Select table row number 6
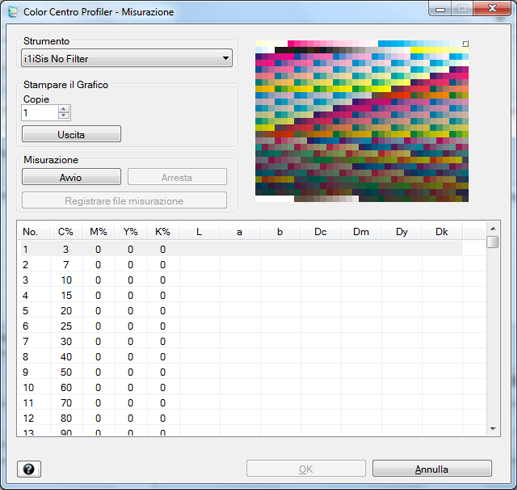Screen dimensions: 517x490 click(240, 326)
